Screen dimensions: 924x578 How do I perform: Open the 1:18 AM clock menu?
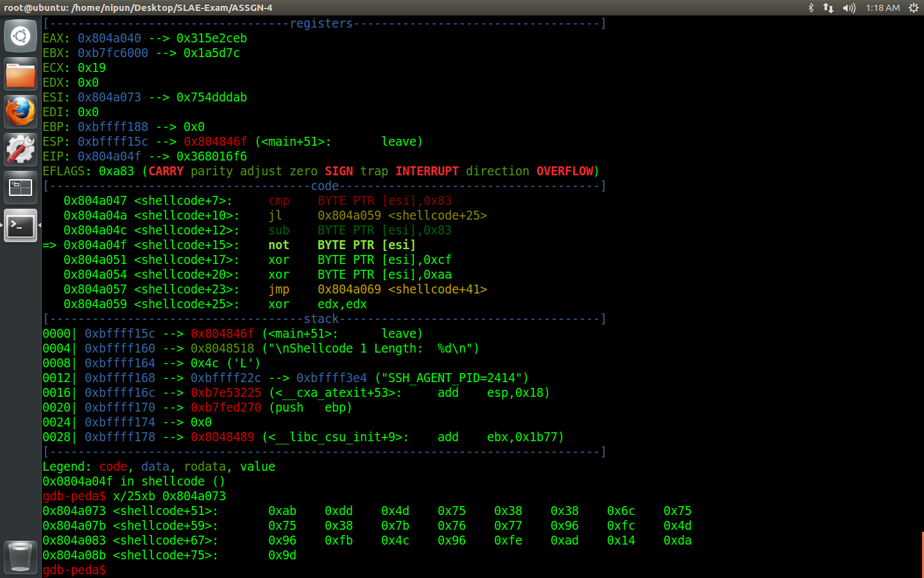click(882, 8)
